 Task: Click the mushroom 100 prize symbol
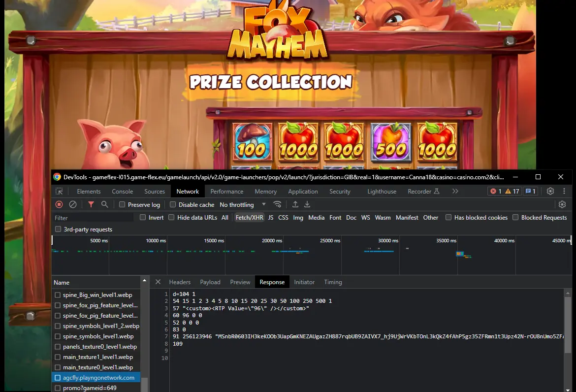[252, 142]
